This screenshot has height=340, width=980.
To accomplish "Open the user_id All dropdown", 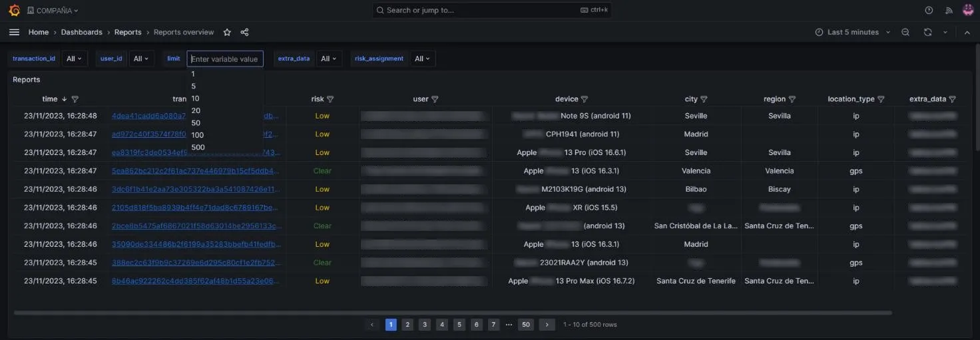I will pos(142,59).
